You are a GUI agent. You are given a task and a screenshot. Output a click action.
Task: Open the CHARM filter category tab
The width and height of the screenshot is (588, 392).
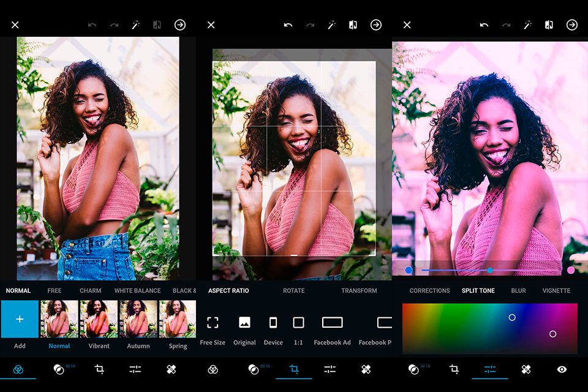tap(91, 291)
